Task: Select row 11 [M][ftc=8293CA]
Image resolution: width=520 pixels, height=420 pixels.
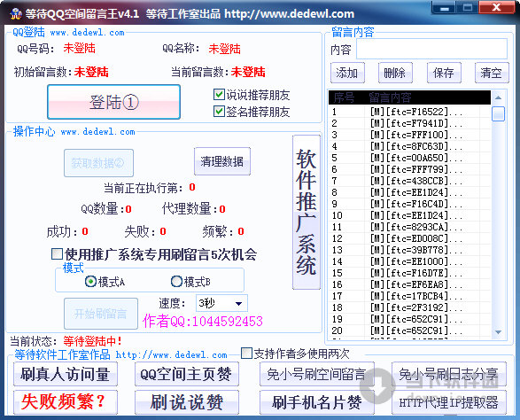Action: point(409,227)
